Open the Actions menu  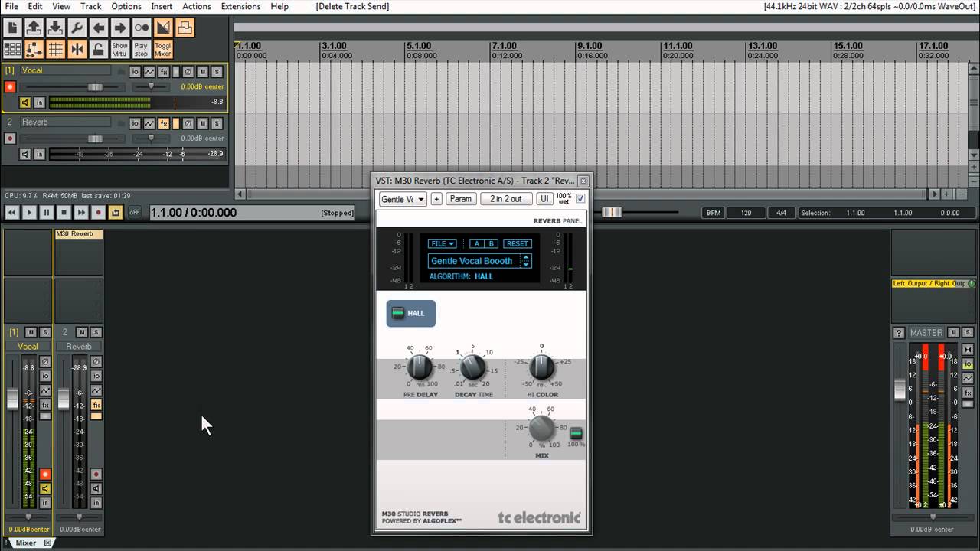197,6
